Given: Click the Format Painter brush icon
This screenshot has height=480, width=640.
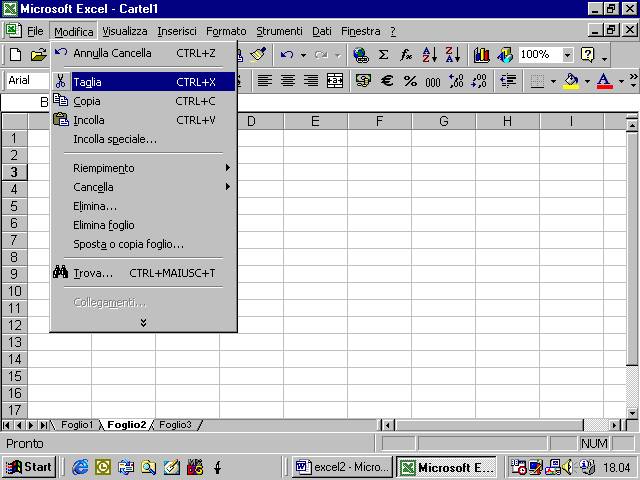Looking at the screenshot, I should 258,54.
